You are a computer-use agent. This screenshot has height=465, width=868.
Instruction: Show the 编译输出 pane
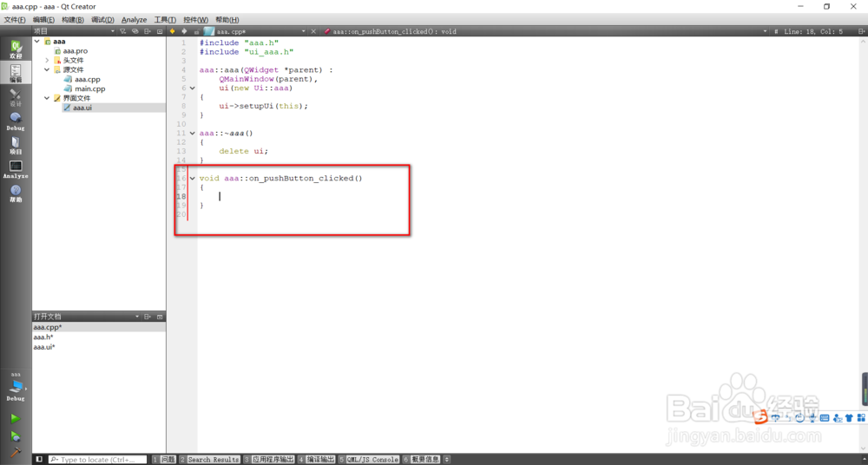[317, 460]
